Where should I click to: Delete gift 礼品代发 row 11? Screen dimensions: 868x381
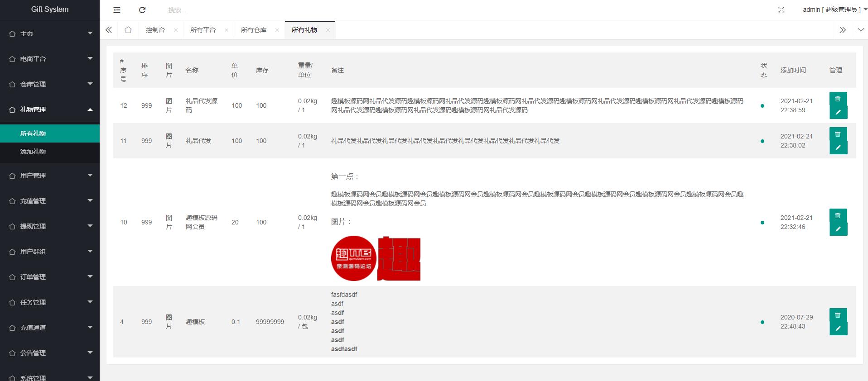point(838,134)
